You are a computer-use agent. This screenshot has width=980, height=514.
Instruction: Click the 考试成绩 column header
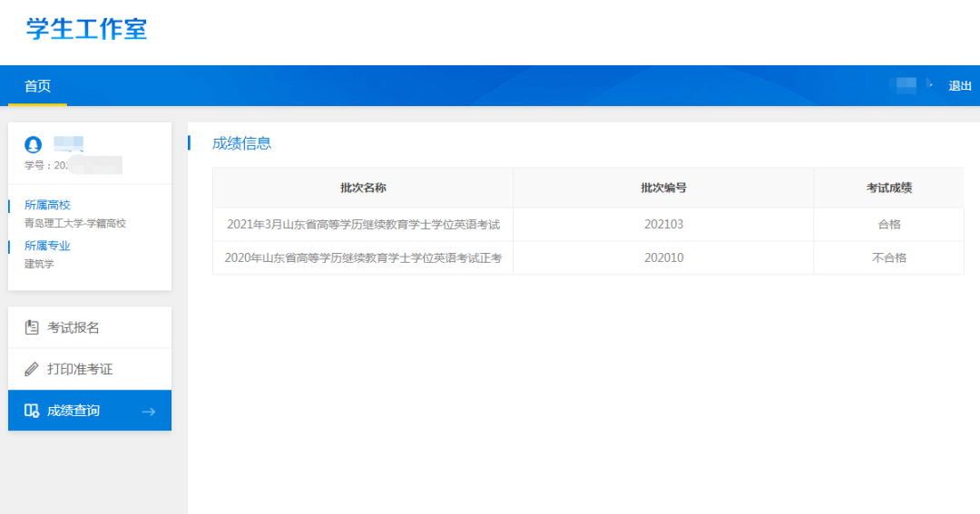888,188
